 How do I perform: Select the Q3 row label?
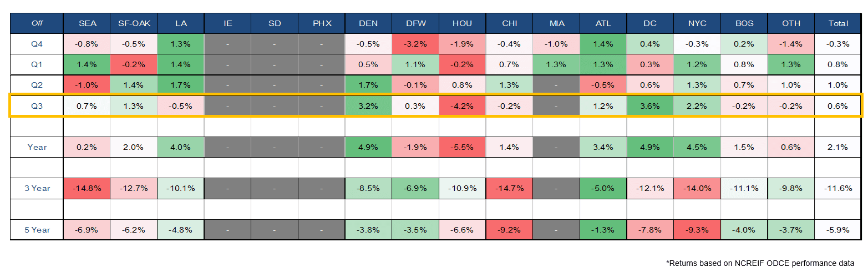coord(38,105)
